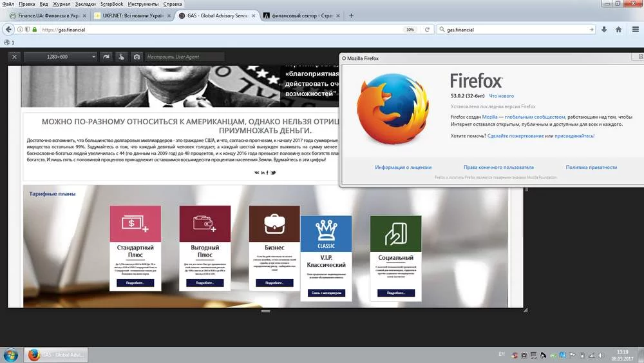Open the 1280×600 viewport size dropdown

tap(61, 57)
